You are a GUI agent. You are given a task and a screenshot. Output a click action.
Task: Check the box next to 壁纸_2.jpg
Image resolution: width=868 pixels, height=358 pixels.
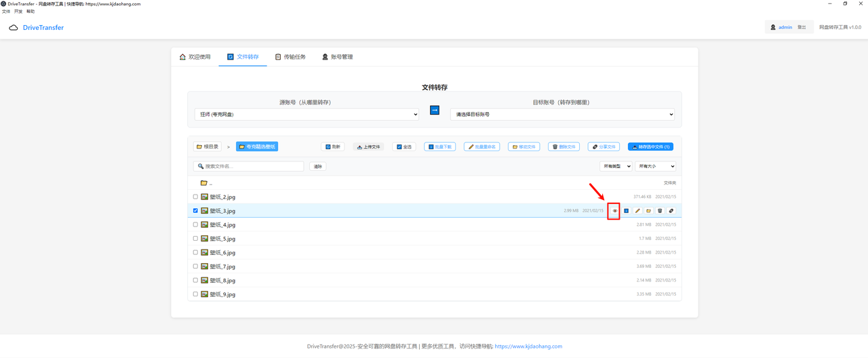click(195, 197)
